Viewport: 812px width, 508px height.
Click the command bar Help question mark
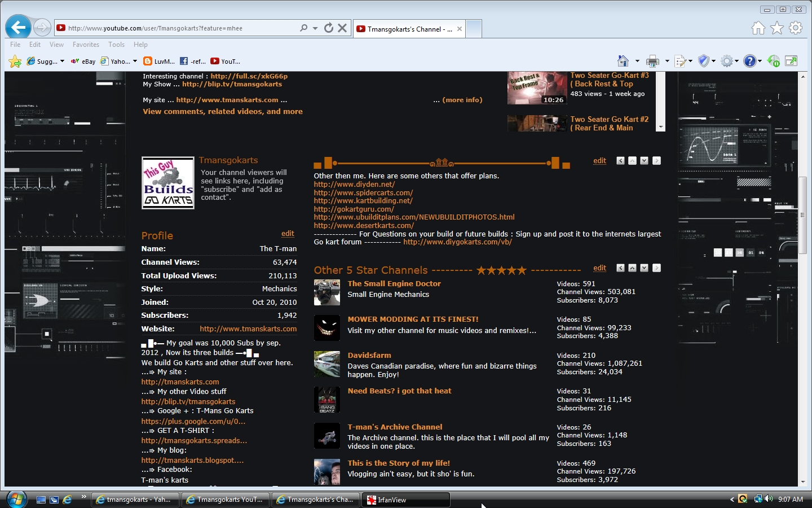point(749,61)
